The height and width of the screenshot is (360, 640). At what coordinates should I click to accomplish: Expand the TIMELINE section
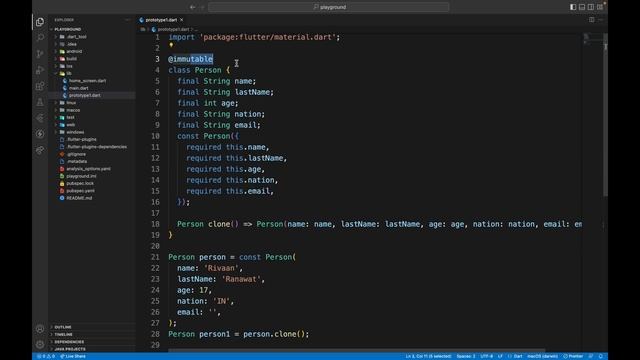(x=63, y=335)
